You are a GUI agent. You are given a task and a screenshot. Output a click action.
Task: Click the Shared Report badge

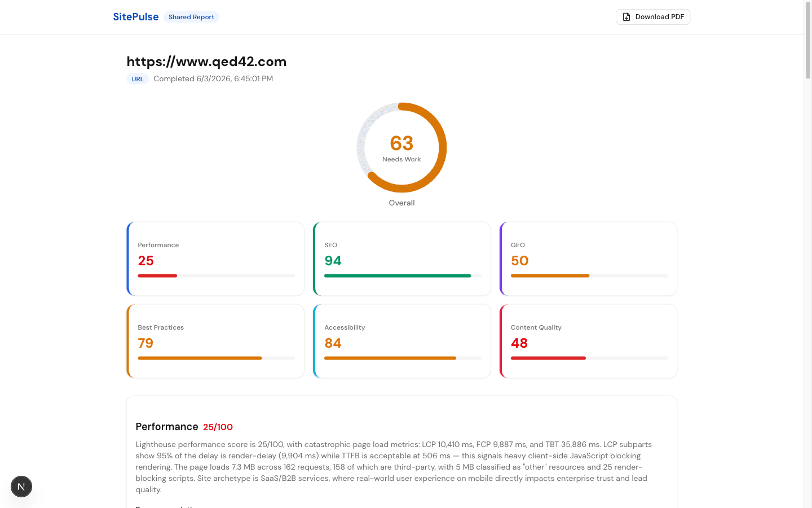pos(191,17)
